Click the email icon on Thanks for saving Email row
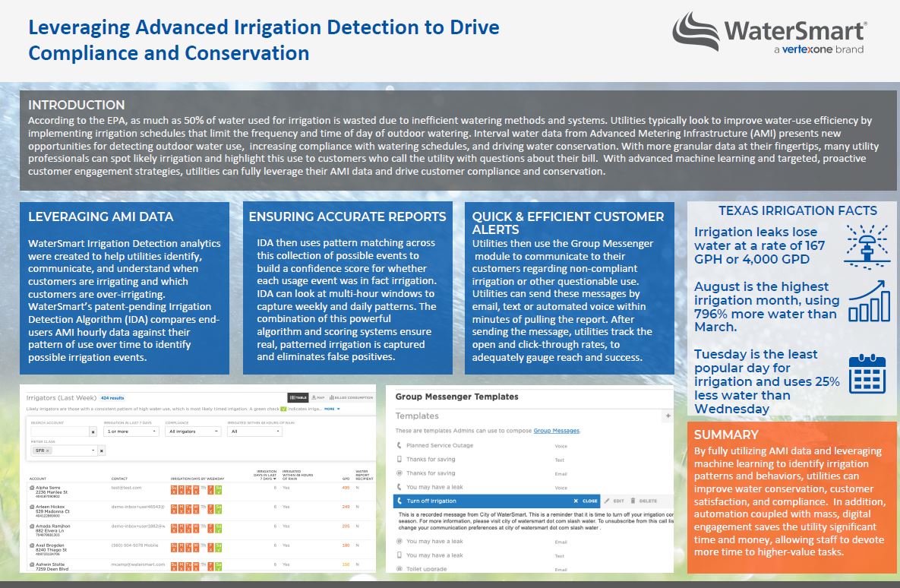Screen dimensions: 900x588 pyautogui.click(x=399, y=473)
